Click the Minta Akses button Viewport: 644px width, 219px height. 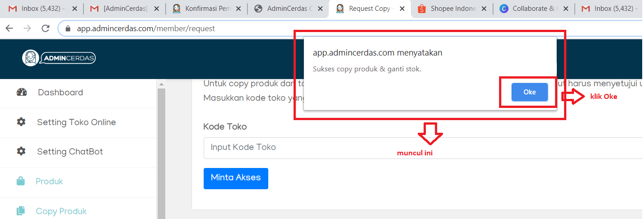pyautogui.click(x=236, y=178)
